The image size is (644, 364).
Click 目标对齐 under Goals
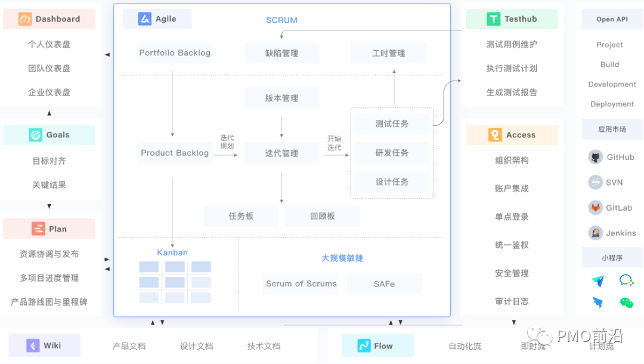49,161
